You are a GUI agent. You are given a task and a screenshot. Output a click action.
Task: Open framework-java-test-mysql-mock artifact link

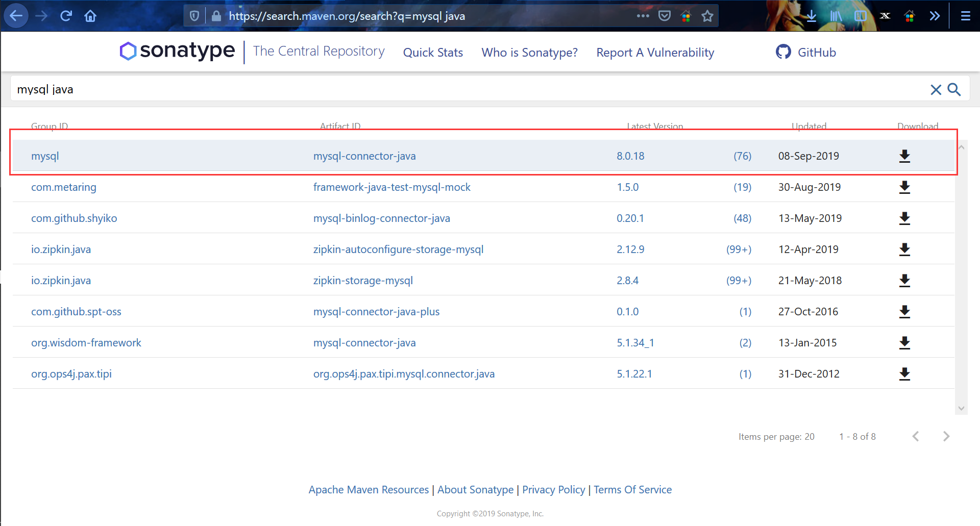tap(392, 187)
